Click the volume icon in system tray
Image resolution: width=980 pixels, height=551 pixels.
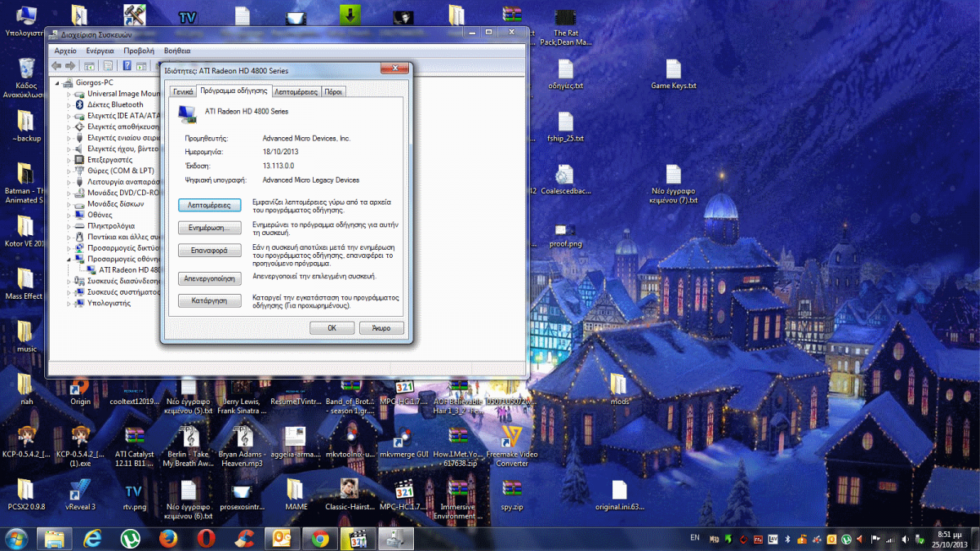tap(905, 539)
